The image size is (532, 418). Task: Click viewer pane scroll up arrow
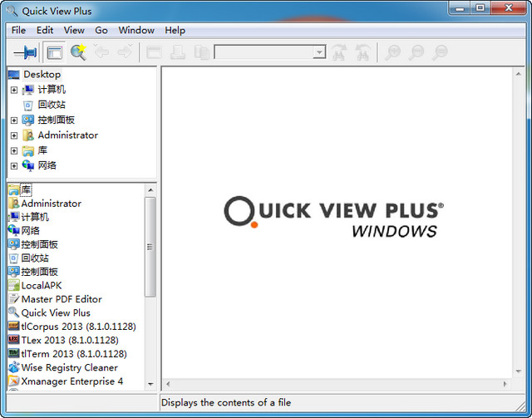(519, 74)
